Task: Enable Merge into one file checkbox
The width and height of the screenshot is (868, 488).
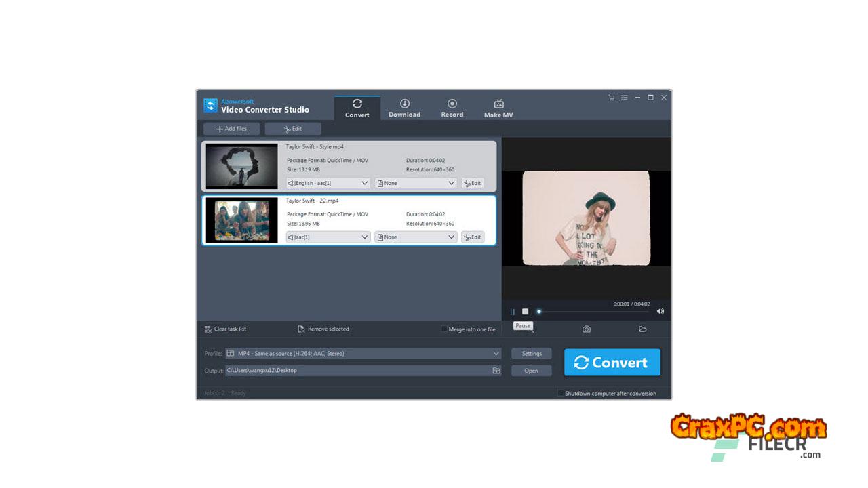Action: [x=444, y=329]
